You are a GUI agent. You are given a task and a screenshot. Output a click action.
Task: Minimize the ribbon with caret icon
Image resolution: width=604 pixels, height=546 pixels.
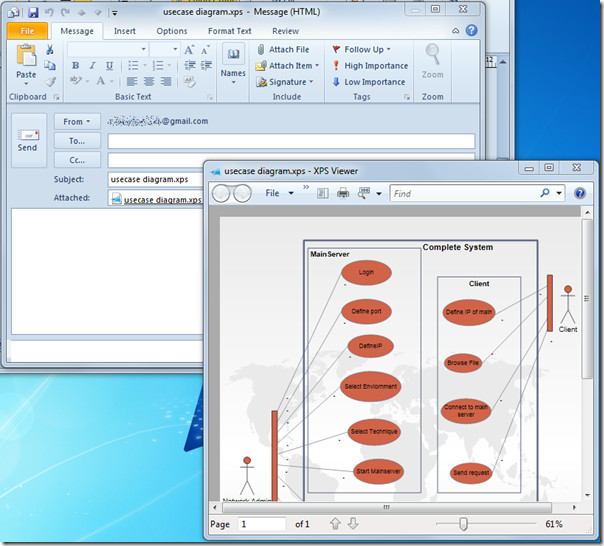pyautogui.click(x=455, y=31)
